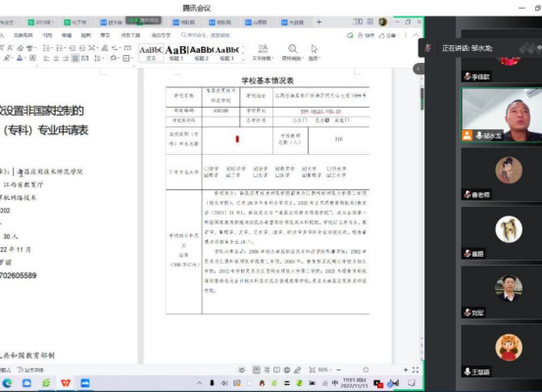This screenshot has height=392, width=542.
Task: Uncheck the 经济学 checkbox
Action: tap(228, 169)
